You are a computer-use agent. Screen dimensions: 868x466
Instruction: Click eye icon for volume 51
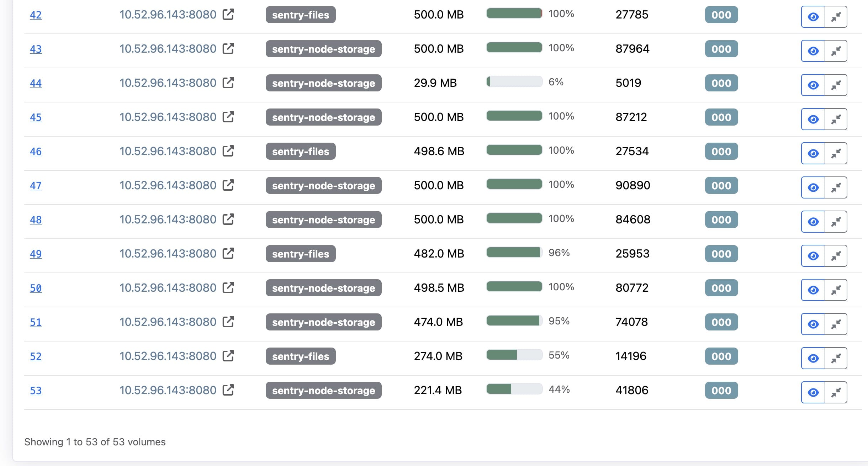[x=813, y=324]
